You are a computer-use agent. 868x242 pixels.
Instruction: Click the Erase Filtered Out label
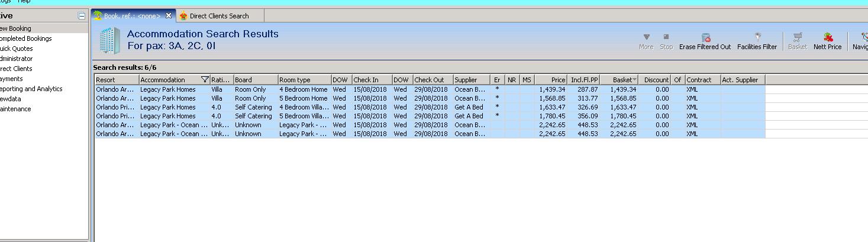click(705, 47)
